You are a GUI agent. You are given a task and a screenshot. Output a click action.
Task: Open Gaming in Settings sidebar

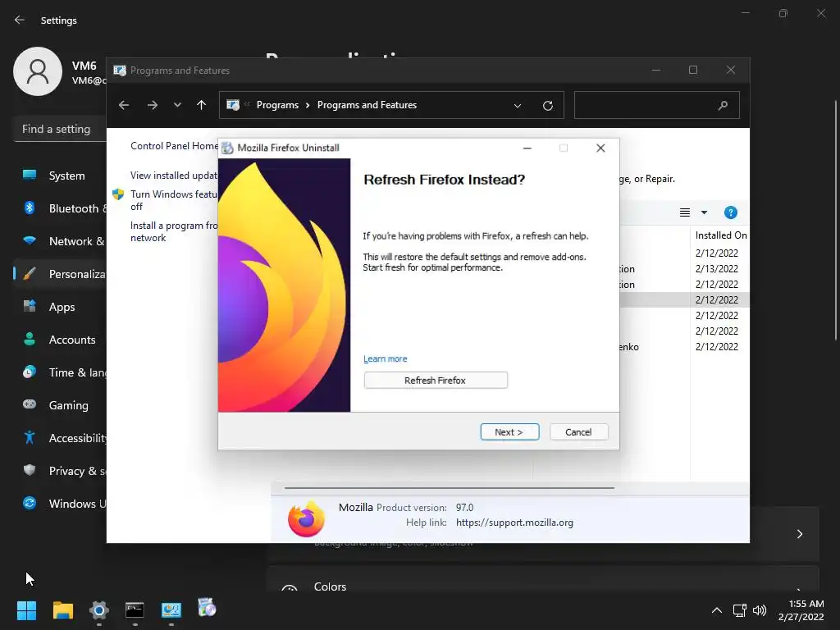[x=59, y=405]
